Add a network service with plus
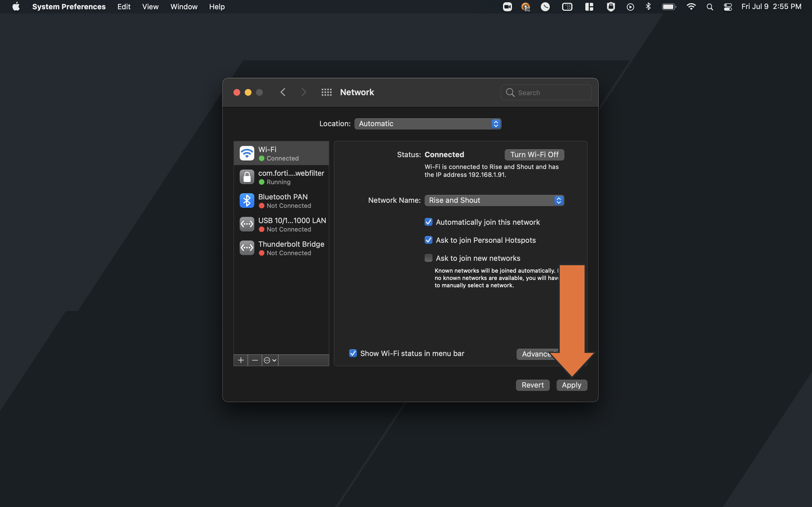 coord(240,360)
